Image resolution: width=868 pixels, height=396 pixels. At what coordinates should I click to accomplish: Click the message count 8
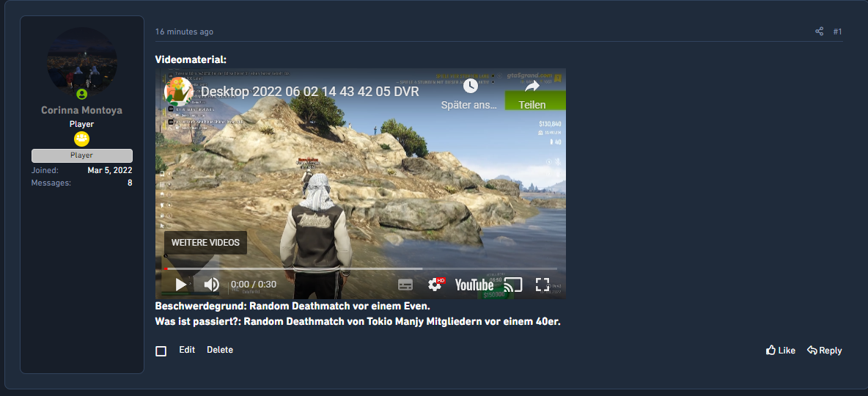tap(130, 182)
